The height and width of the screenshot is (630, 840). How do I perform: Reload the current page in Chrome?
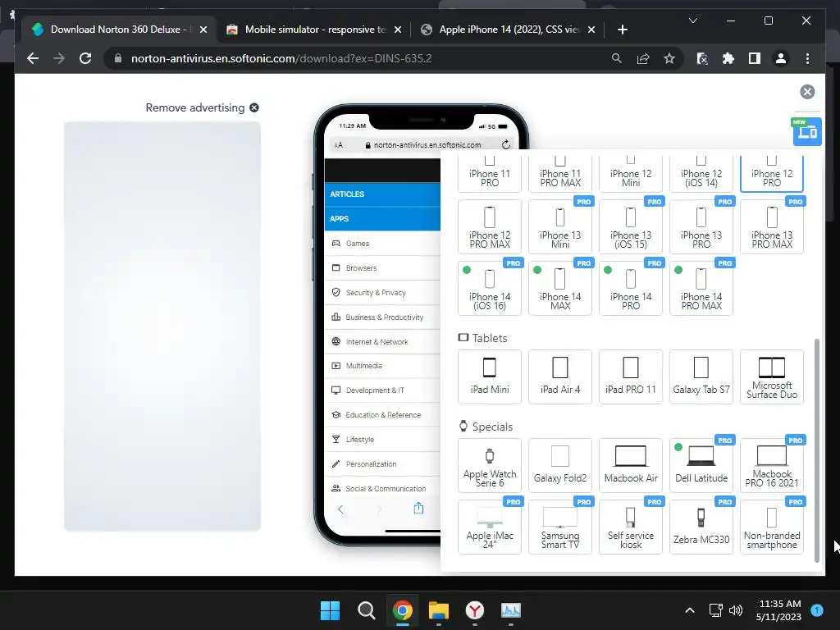(x=85, y=58)
